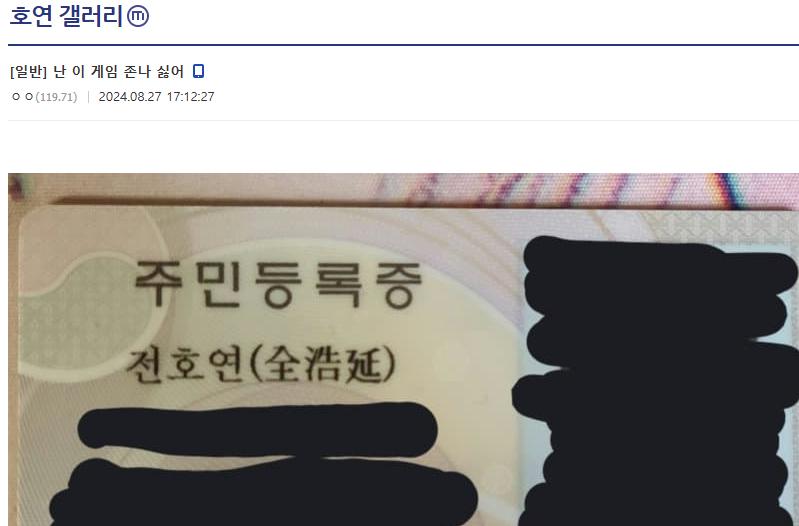Click the author IP (119.71)
This screenshot has width=799, height=526.
(x=56, y=97)
